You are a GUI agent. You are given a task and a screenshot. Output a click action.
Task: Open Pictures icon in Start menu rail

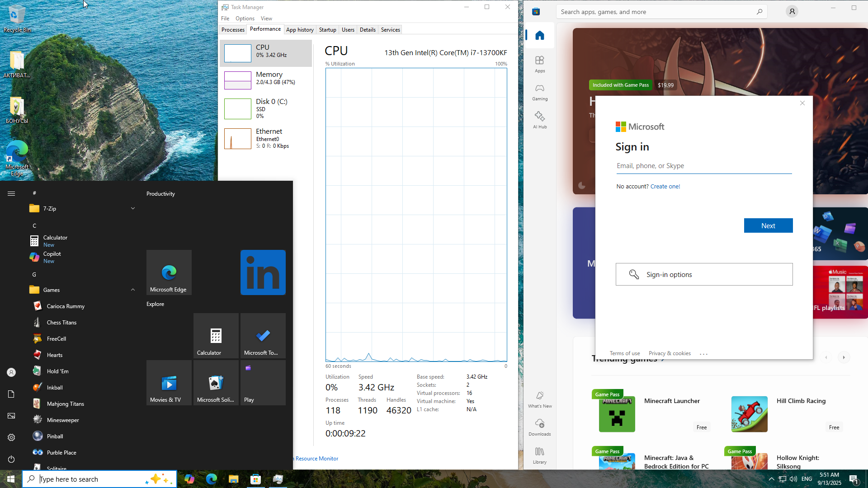11,416
